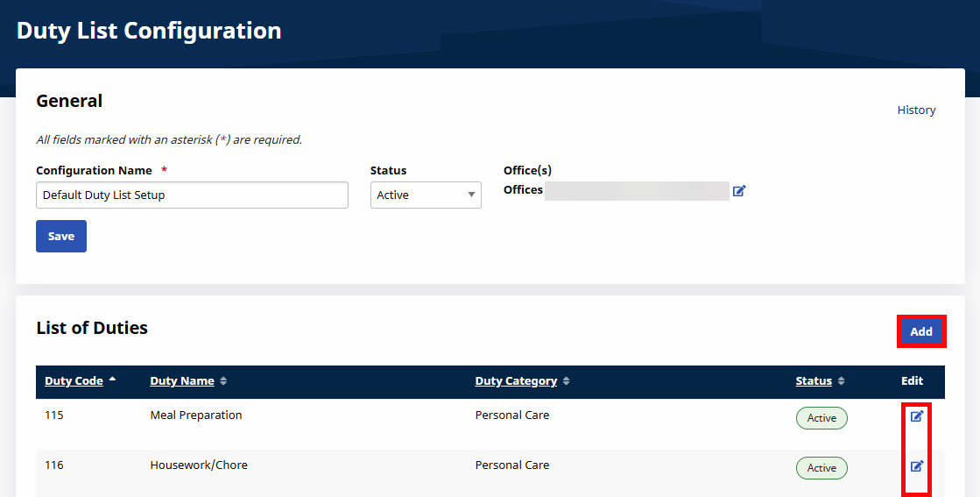This screenshot has width=980, height=497.
Task: Click the edit icon next to Offices
Action: (x=738, y=191)
